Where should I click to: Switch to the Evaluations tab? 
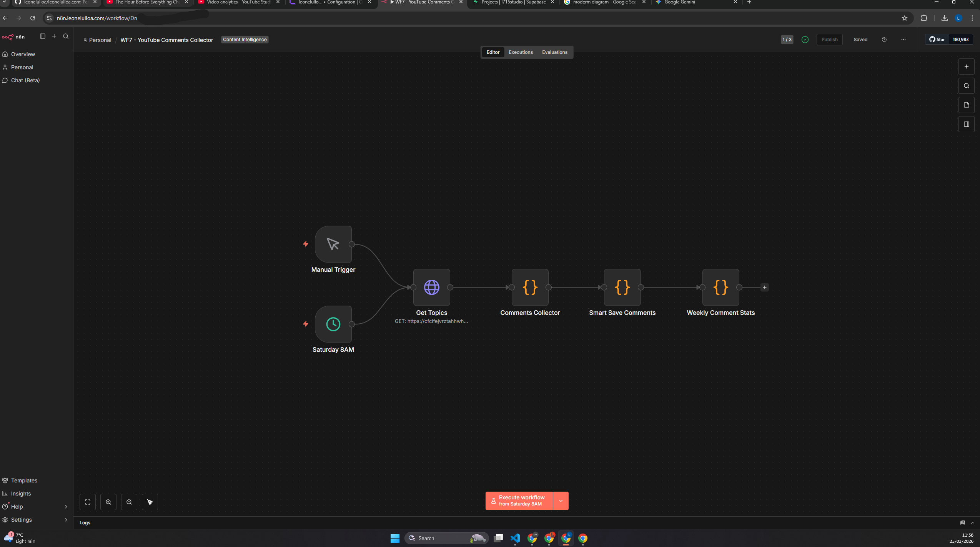pyautogui.click(x=554, y=52)
